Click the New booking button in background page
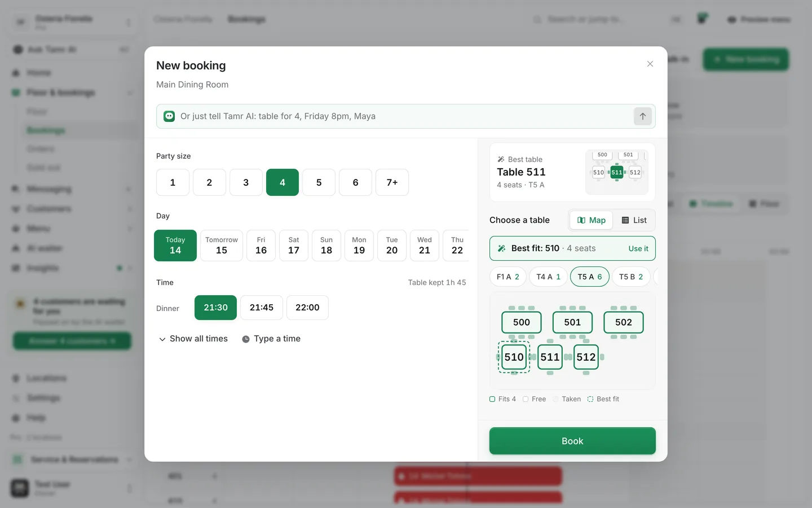Image resolution: width=812 pixels, height=508 pixels. click(745, 59)
